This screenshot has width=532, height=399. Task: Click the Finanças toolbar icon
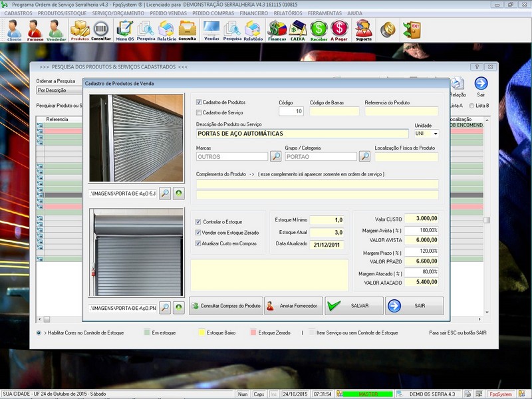click(277, 30)
